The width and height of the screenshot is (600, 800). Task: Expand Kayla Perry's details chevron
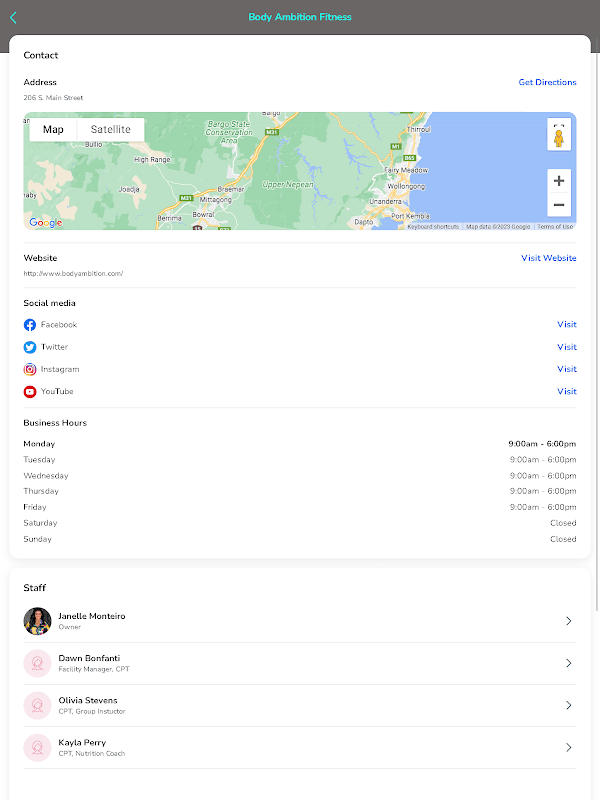click(568, 748)
